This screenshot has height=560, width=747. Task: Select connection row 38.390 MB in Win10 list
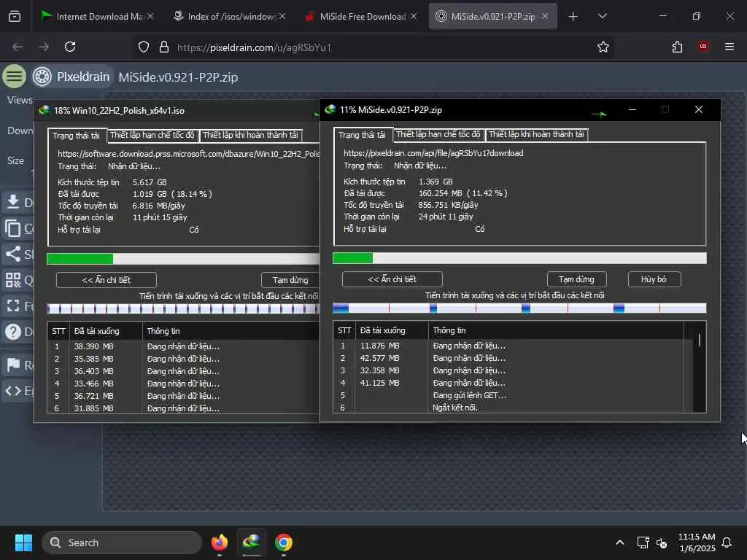coord(183,346)
